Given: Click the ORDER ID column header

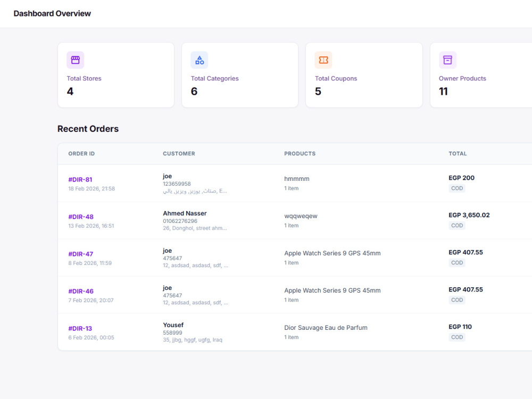Looking at the screenshot, I should coord(81,154).
